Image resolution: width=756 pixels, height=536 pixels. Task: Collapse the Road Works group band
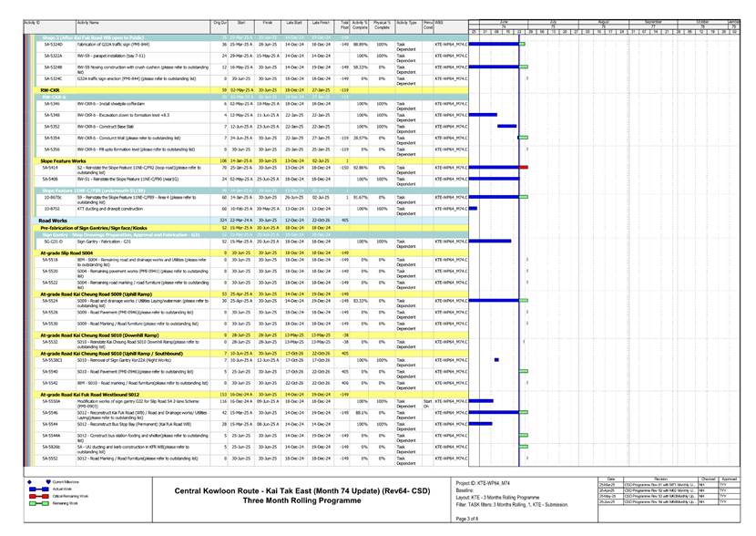coord(53,221)
